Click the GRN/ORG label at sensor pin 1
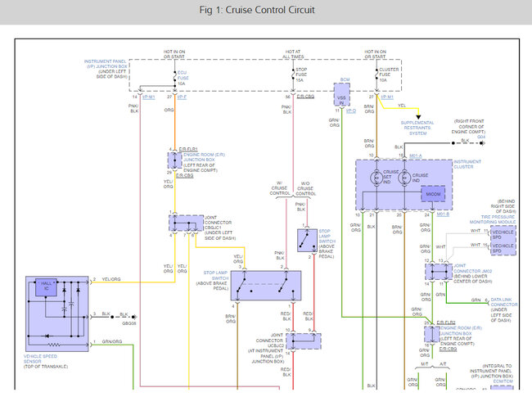The height and width of the screenshot is (406, 532). (x=112, y=341)
